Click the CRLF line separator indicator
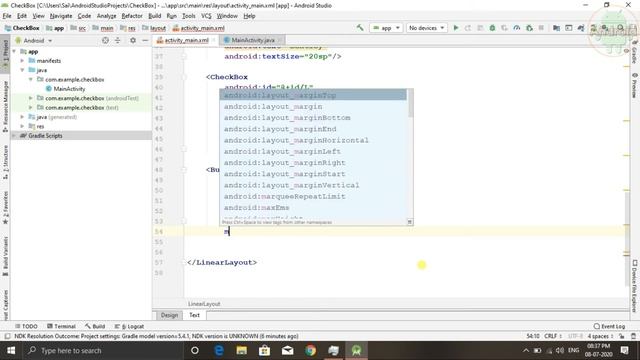 click(553, 336)
